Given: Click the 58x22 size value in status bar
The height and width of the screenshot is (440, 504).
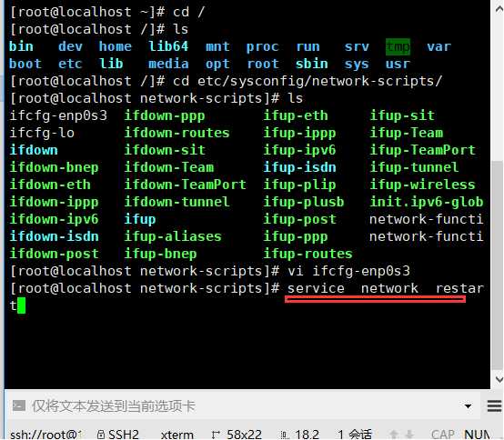Looking at the screenshot, I should (244, 435).
